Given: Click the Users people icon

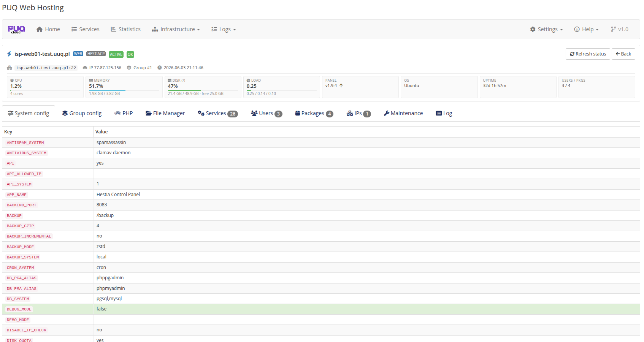Looking at the screenshot, I should coord(254,113).
